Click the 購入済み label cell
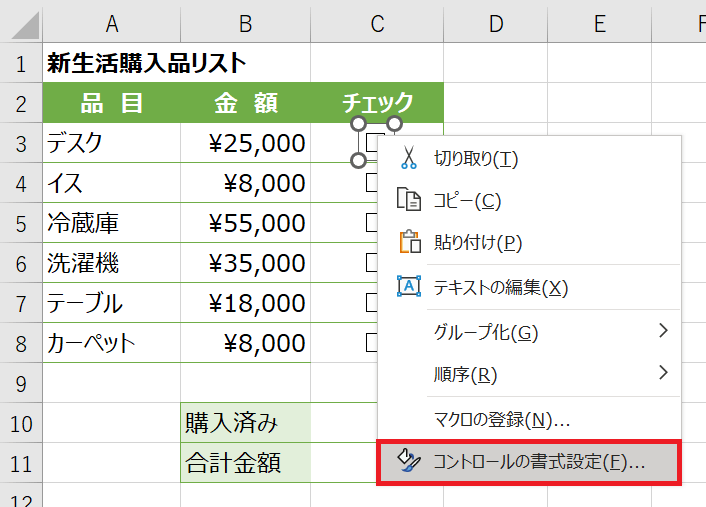The height and width of the screenshot is (507, 706). coord(245,423)
